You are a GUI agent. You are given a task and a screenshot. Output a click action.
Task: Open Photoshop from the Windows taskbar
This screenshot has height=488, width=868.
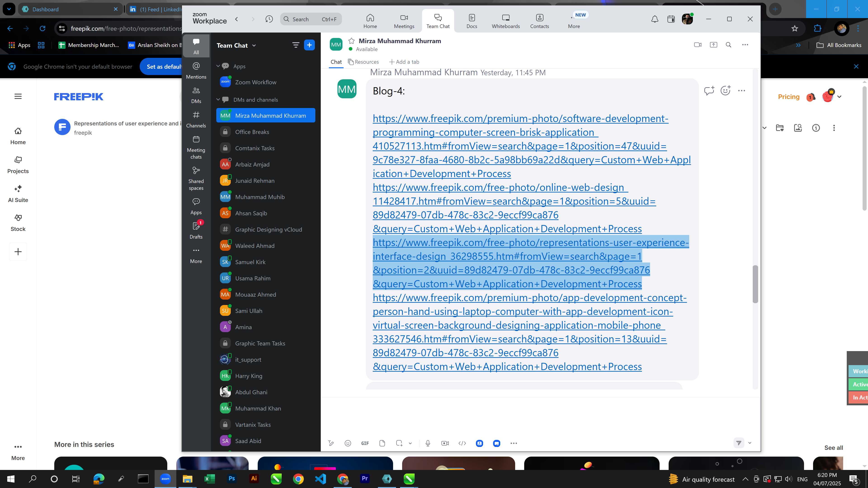231,479
